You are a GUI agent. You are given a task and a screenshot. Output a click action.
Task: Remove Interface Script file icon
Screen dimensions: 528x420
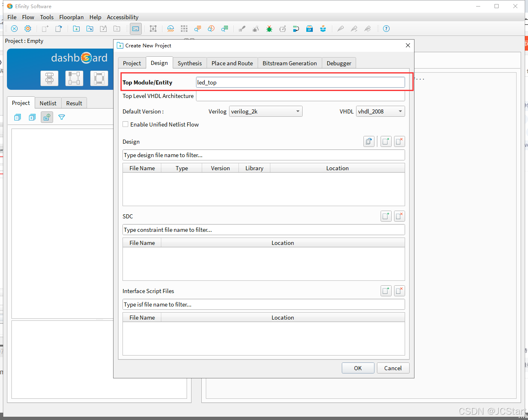click(399, 291)
